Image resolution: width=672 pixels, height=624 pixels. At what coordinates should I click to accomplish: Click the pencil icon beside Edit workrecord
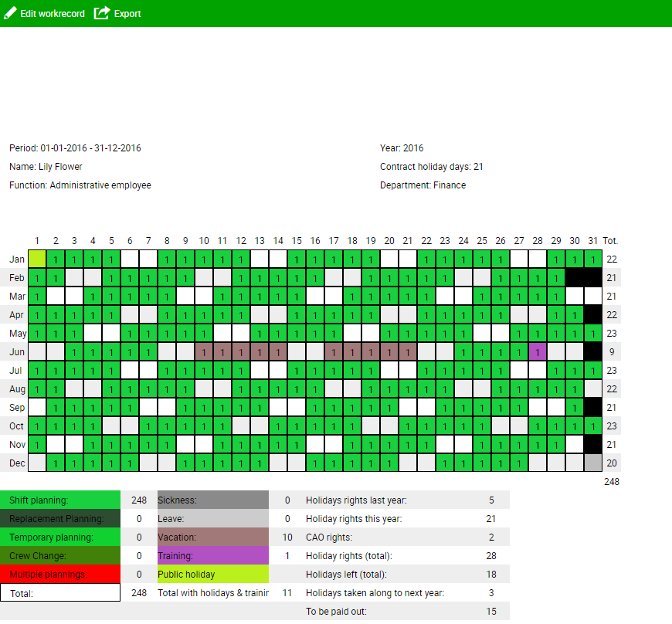10,13
